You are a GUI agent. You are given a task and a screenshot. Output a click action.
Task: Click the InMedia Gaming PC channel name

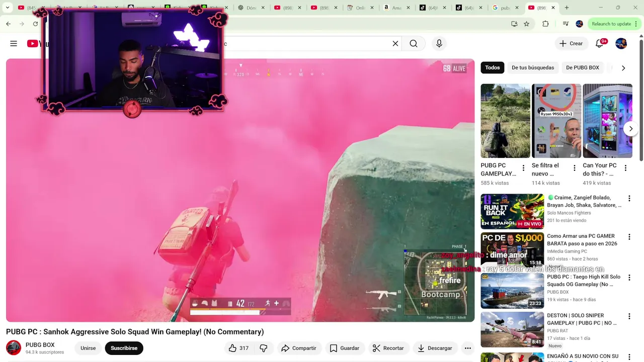[x=567, y=251]
